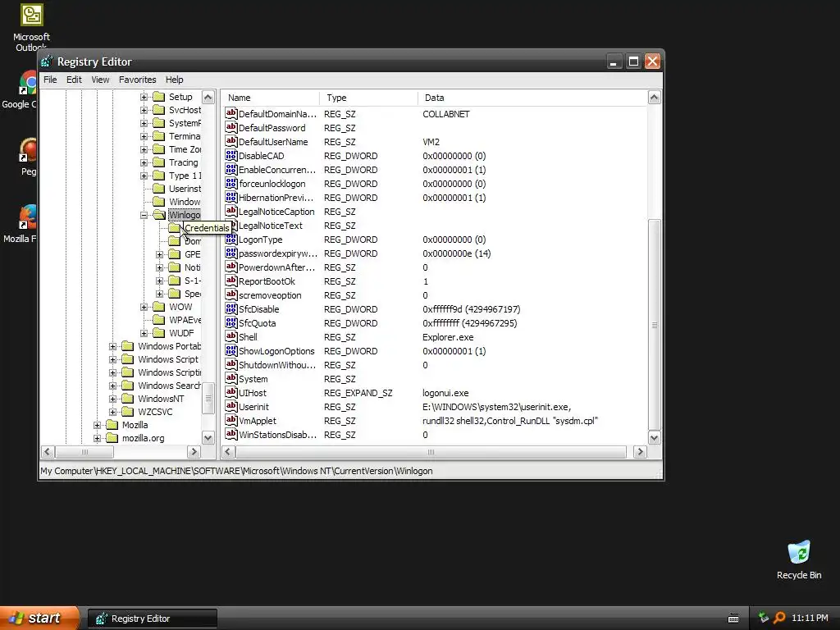This screenshot has width=840, height=630.
Task: Click the VmApplet string value icon
Action: click(231, 420)
